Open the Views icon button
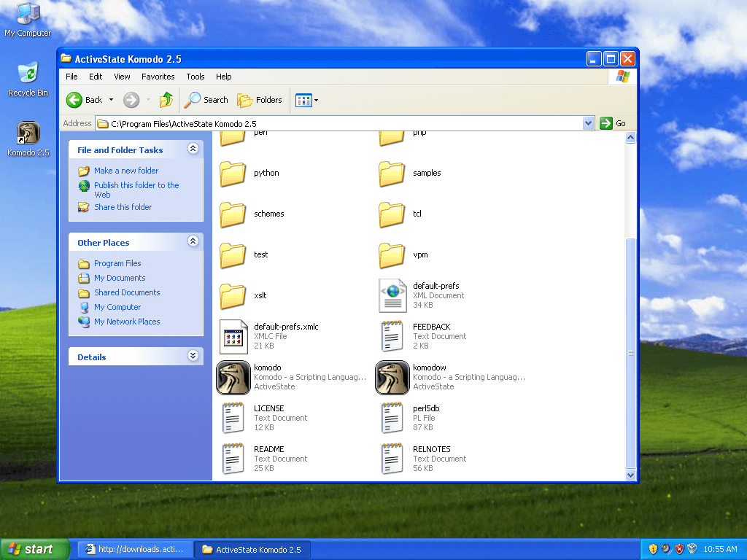 tap(303, 100)
